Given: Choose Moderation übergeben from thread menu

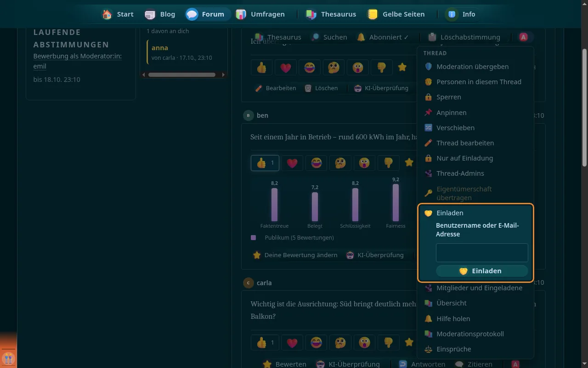Looking at the screenshot, I should click(x=475, y=67).
